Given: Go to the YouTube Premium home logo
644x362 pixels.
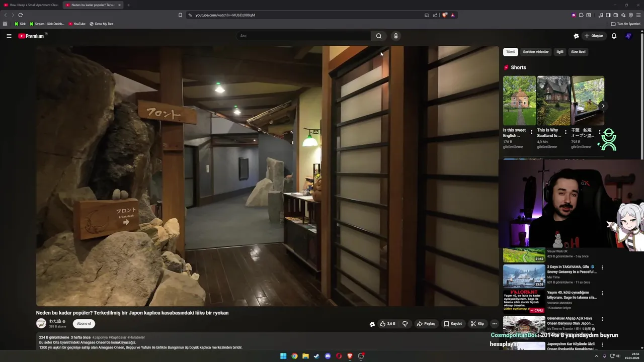Looking at the screenshot, I should click(x=31, y=36).
